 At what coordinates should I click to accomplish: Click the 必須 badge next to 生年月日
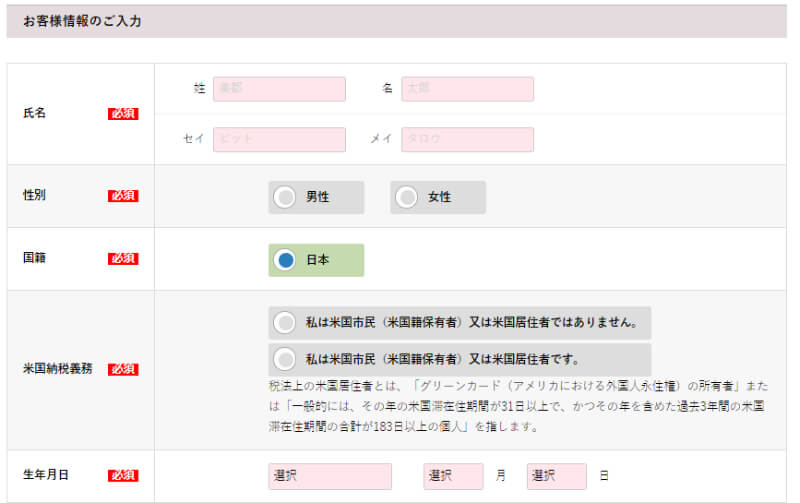pyautogui.click(x=123, y=476)
